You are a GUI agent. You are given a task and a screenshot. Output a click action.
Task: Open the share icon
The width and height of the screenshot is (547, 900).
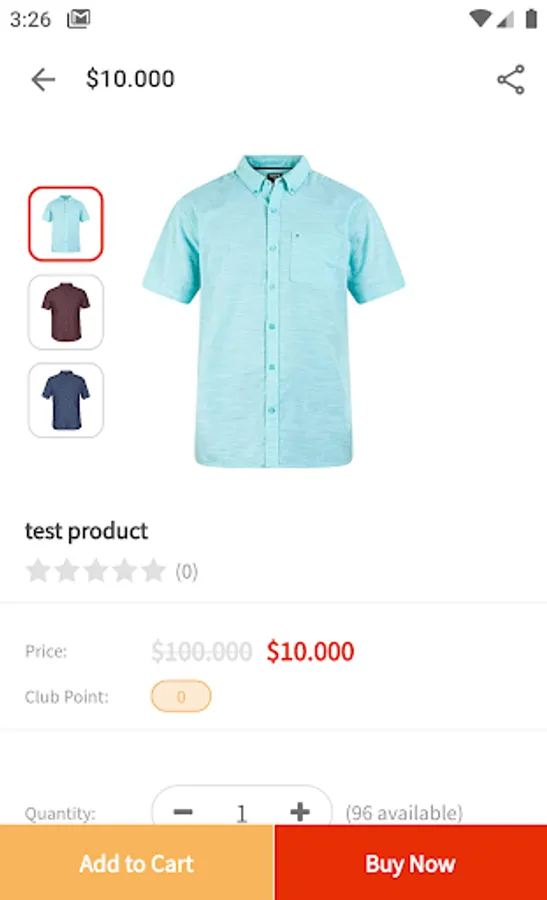tap(511, 79)
